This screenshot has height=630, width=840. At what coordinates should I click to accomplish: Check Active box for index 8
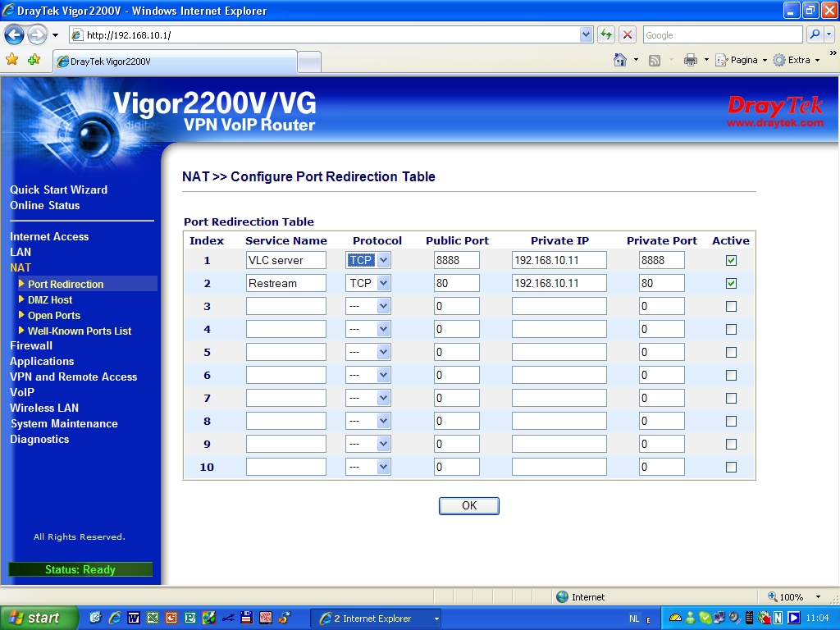click(x=731, y=422)
